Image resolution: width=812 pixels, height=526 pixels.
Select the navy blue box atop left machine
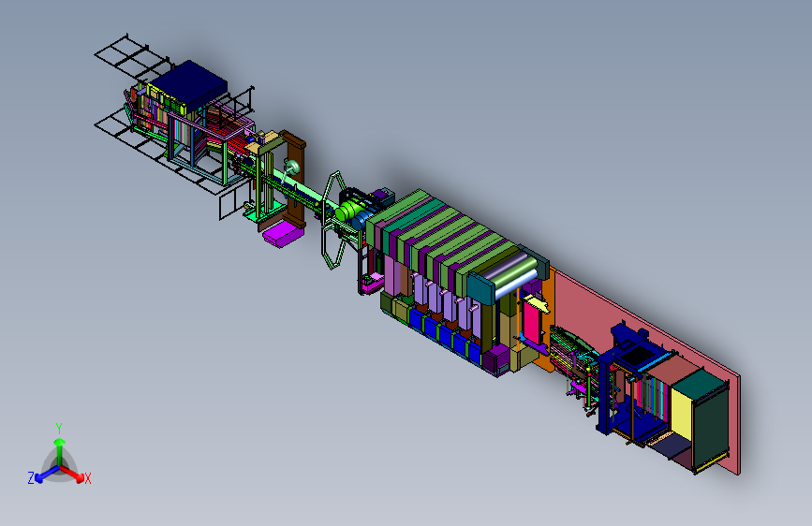[x=189, y=84]
